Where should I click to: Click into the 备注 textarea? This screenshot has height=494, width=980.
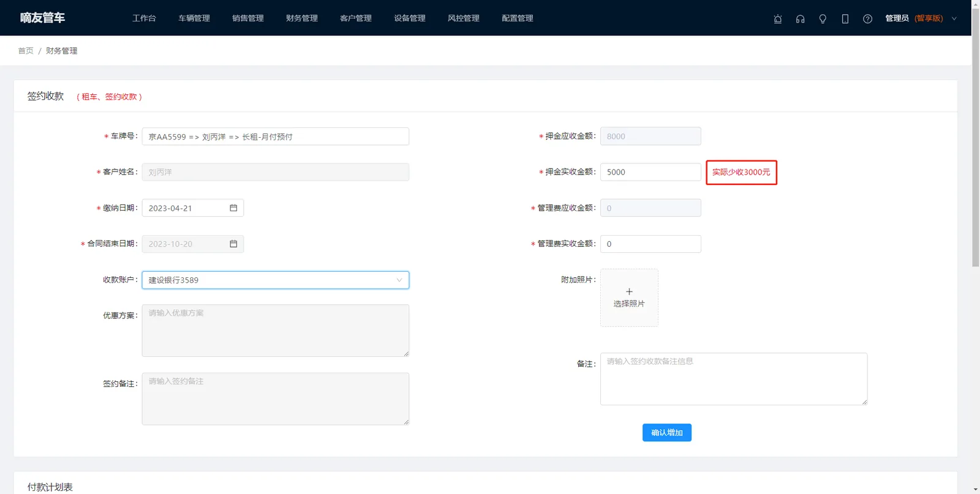(734, 379)
